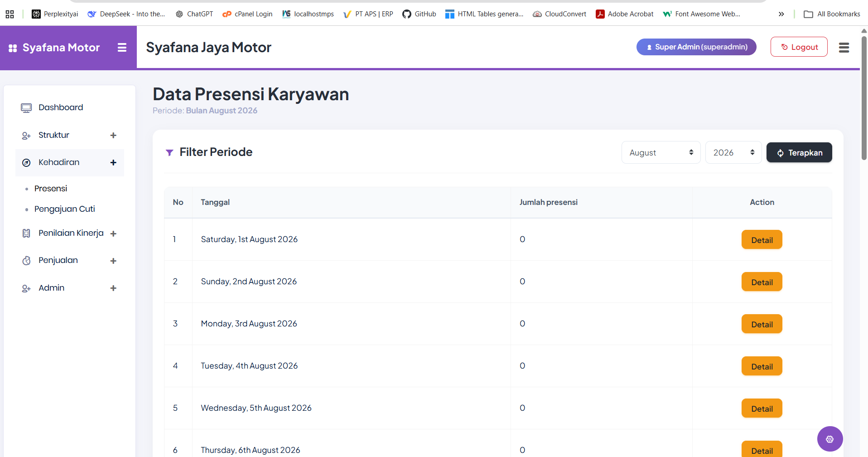Image resolution: width=868 pixels, height=457 pixels.
Task: Select the Penjualan menu label
Action: point(58,260)
